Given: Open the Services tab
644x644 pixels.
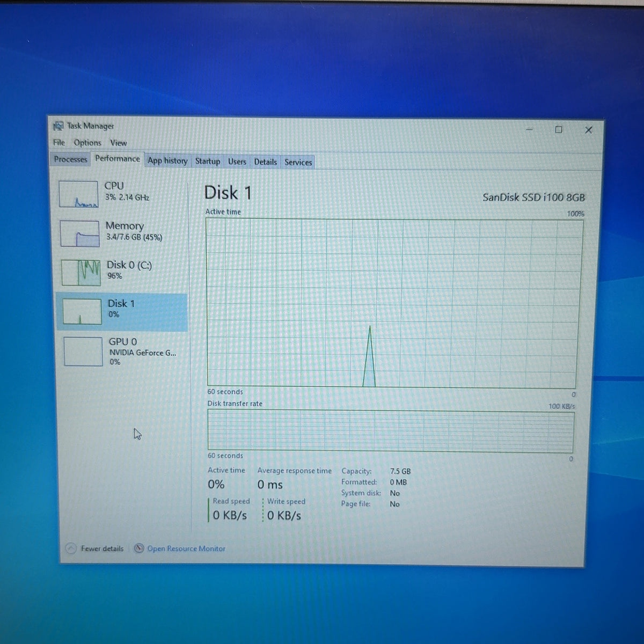Looking at the screenshot, I should click(298, 162).
